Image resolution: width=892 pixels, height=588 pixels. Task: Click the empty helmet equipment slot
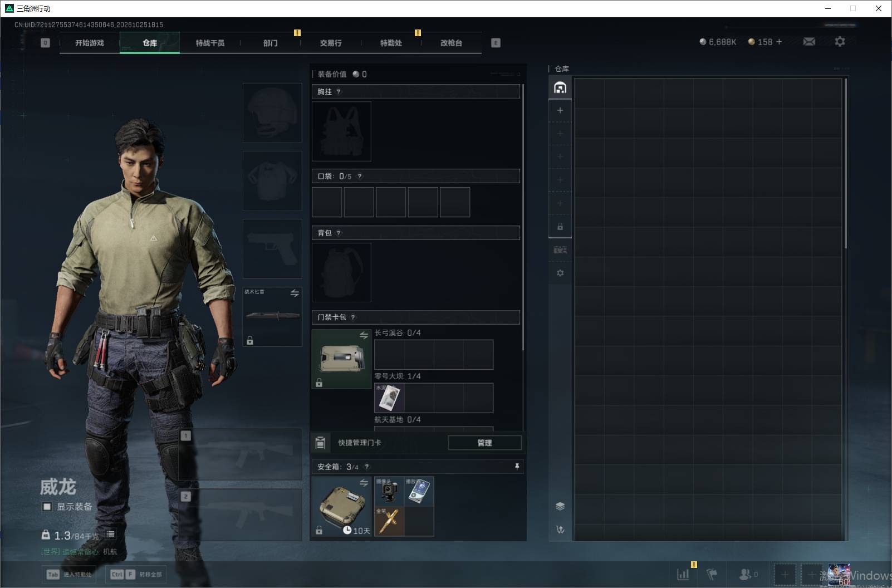pos(272,113)
